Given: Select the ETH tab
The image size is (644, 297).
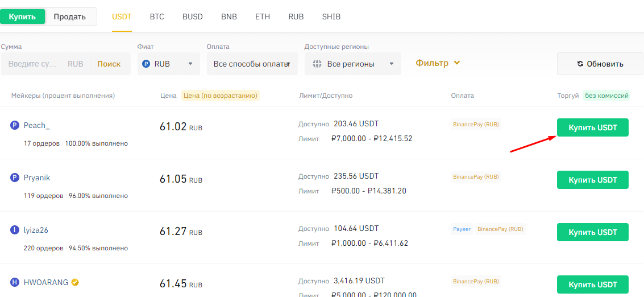Looking at the screenshot, I should click(263, 17).
